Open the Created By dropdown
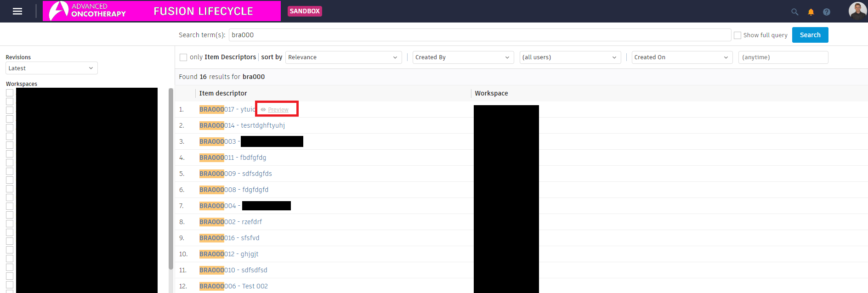 coord(463,57)
